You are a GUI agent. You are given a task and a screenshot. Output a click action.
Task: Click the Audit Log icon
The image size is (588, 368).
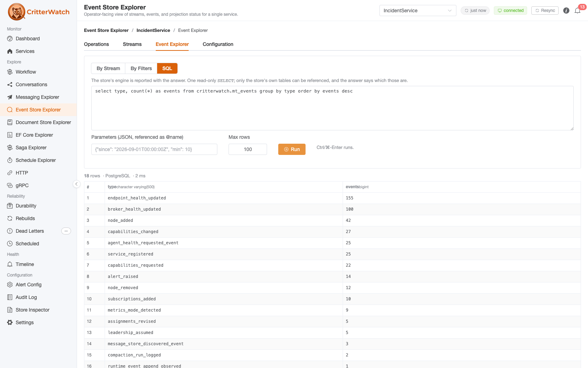pos(10,297)
